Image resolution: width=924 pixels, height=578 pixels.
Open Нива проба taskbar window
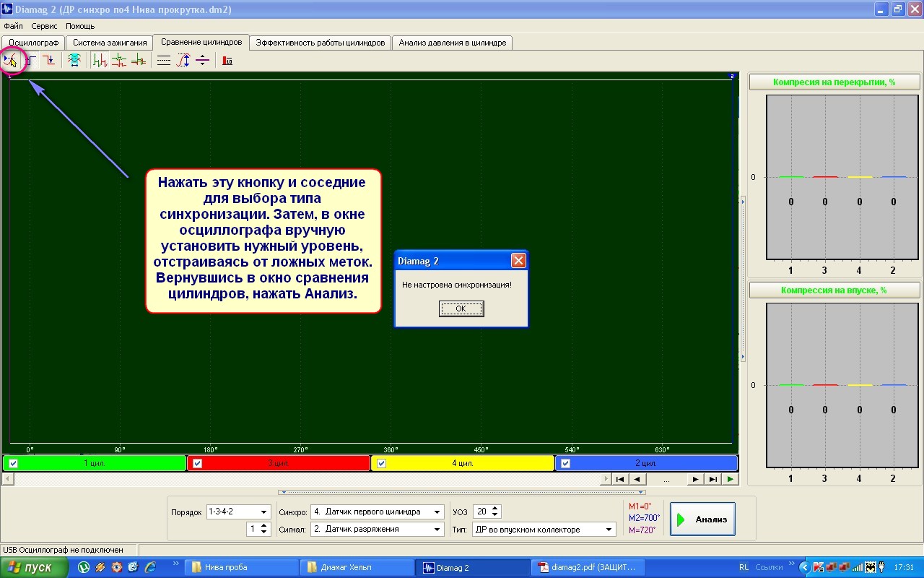(242, 568)
